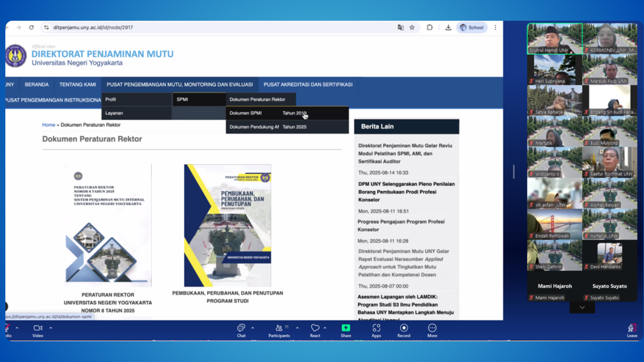Viewport: 644px width, 362px height.
Task: Select Deni Hardianto video tile
Action: (610, 255)
